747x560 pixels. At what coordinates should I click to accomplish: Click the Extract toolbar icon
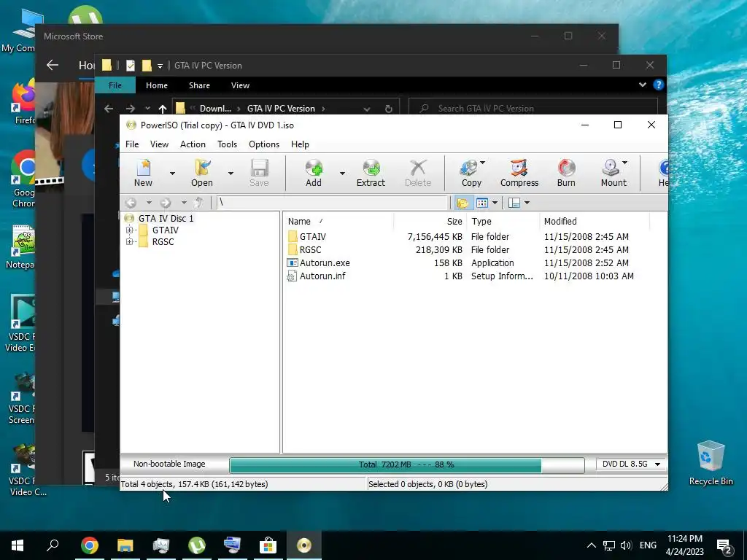tap(371, 173)
